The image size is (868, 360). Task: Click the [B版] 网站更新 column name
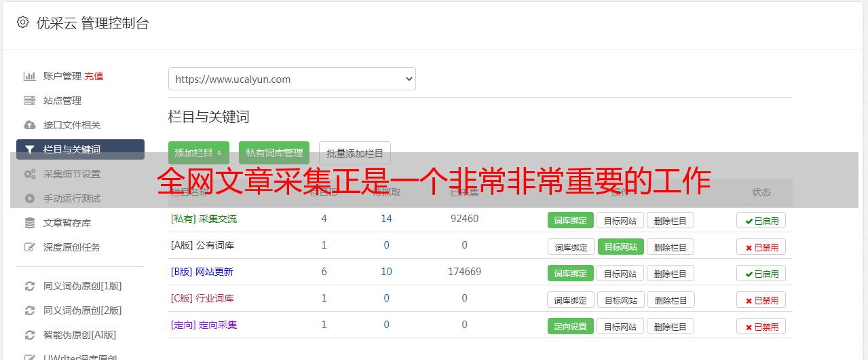[x=202, y=272]
